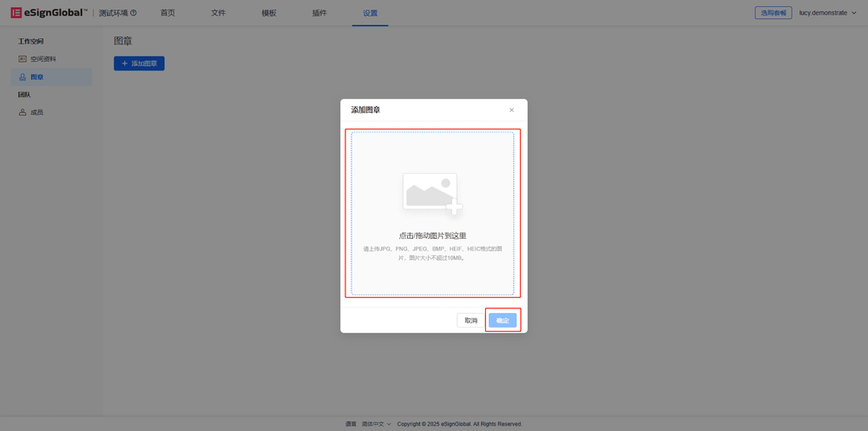Click the plus icon on 添加图章 button
The image size is (868, 431).
point(124,63)
